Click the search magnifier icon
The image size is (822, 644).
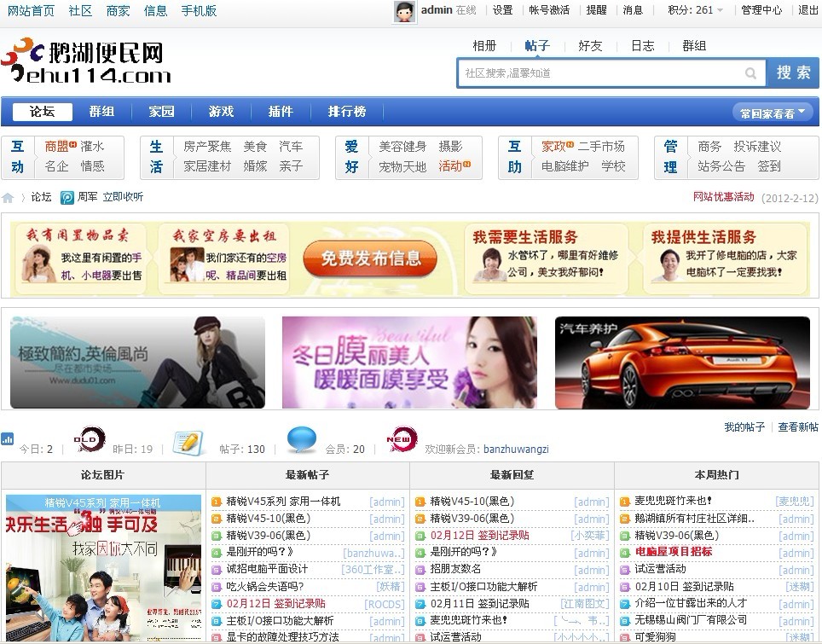coord(750,73)
